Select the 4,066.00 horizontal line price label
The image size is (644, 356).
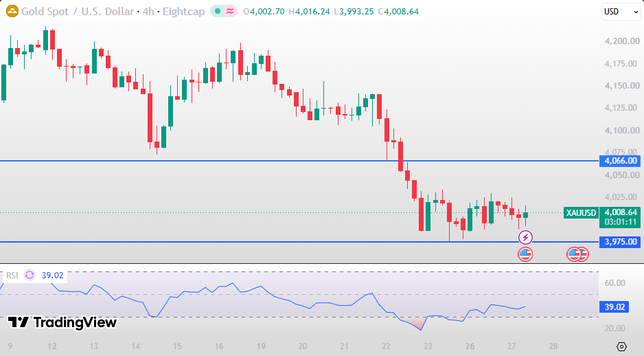tap(621, 161)
